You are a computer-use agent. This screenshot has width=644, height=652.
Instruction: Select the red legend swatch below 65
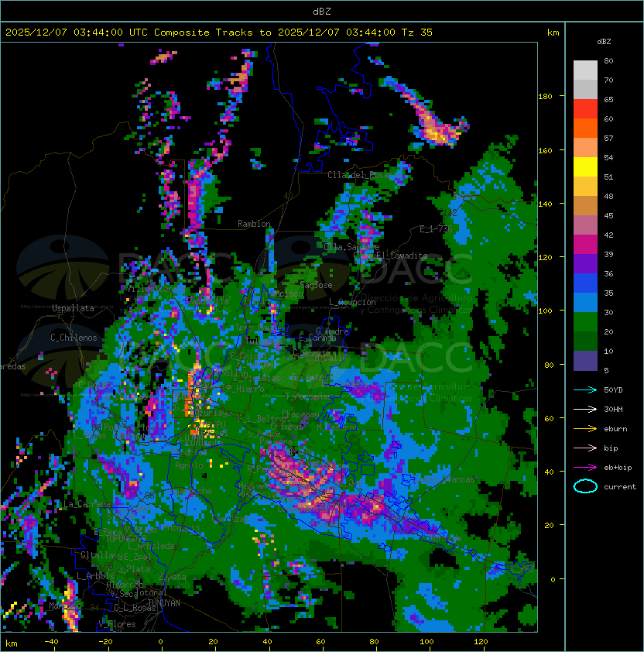pos(585,109)
